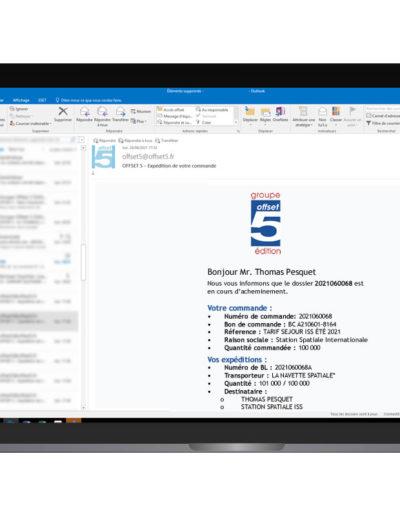The width and height of the screenshot is (400, 516).
Task: Click the orange taskbar application icon
Action: [74, 421]
